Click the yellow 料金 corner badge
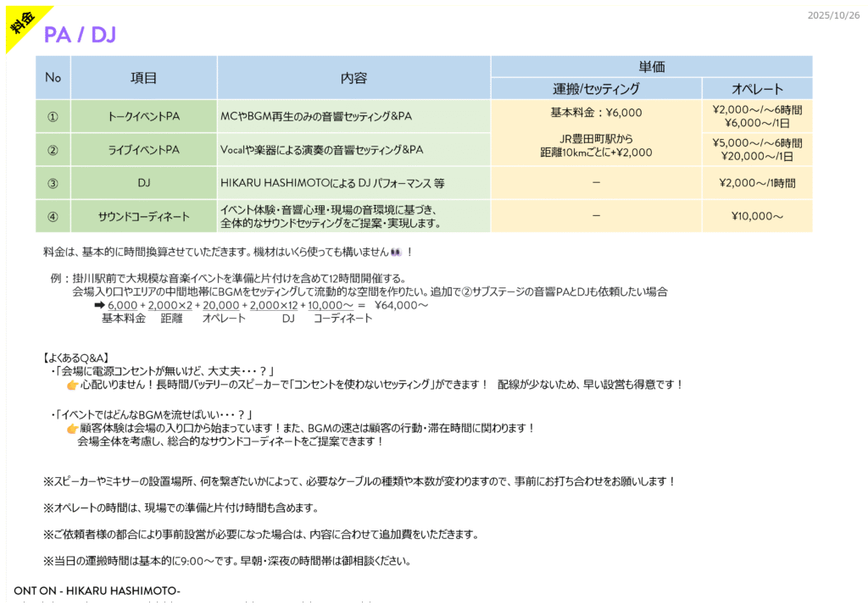Viewport: 868px width, 605px height. click(x=23, y=23)
